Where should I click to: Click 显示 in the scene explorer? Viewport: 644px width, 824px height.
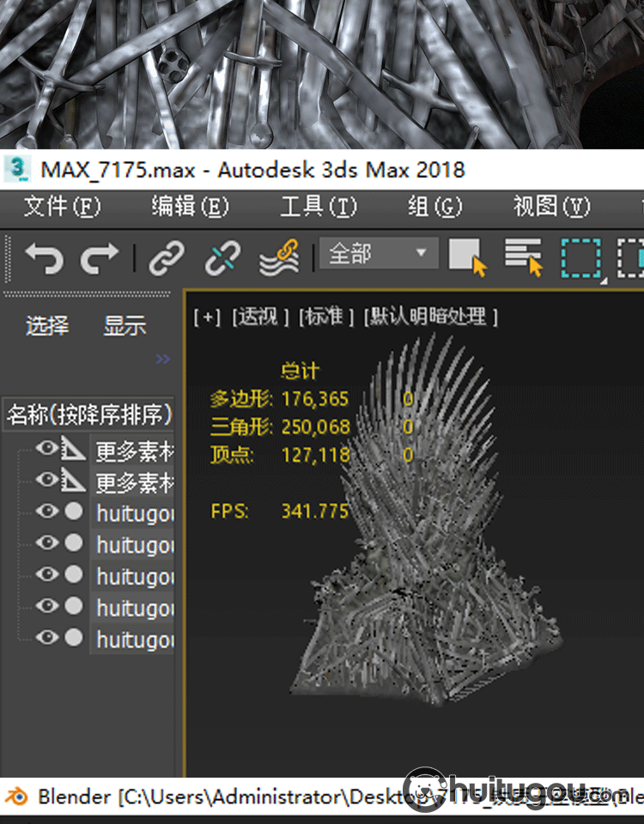coord(125,326)
